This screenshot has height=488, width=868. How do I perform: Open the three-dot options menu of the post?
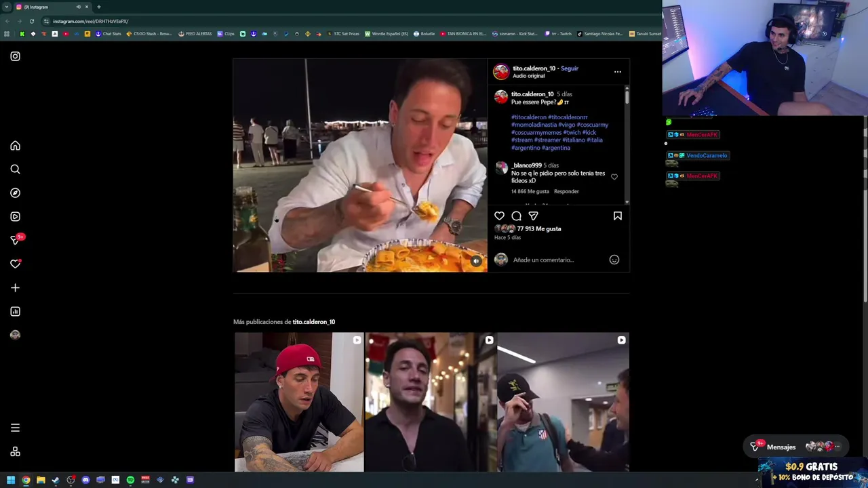tap(617, 72)
